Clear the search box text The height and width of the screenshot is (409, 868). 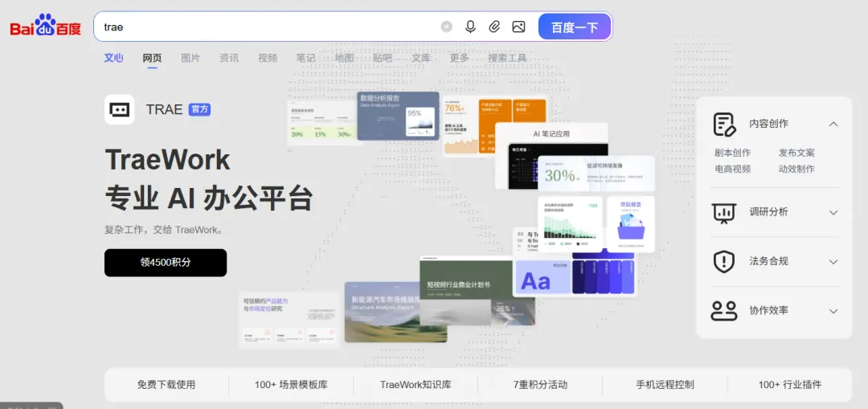click(x=446, y=27)
